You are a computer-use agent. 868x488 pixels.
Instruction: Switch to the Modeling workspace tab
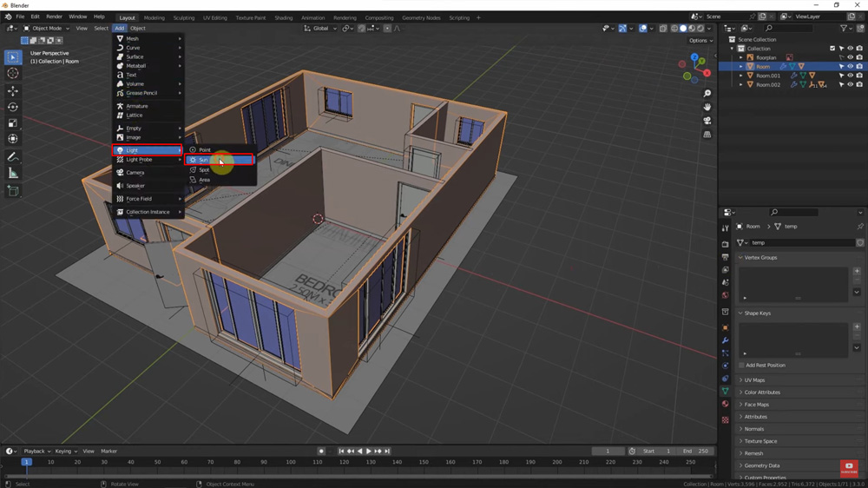coord(154,17)
